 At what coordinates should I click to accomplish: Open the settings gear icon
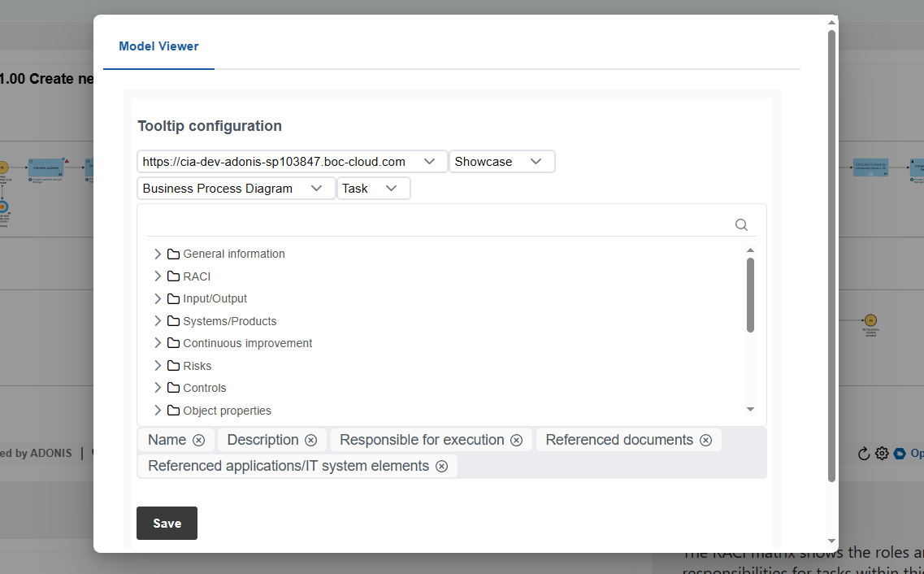pos(882,453)
